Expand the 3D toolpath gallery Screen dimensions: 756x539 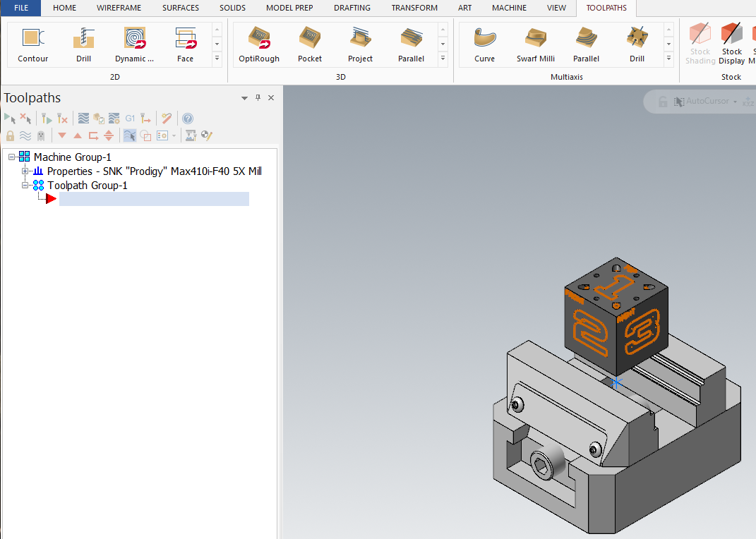443,59
